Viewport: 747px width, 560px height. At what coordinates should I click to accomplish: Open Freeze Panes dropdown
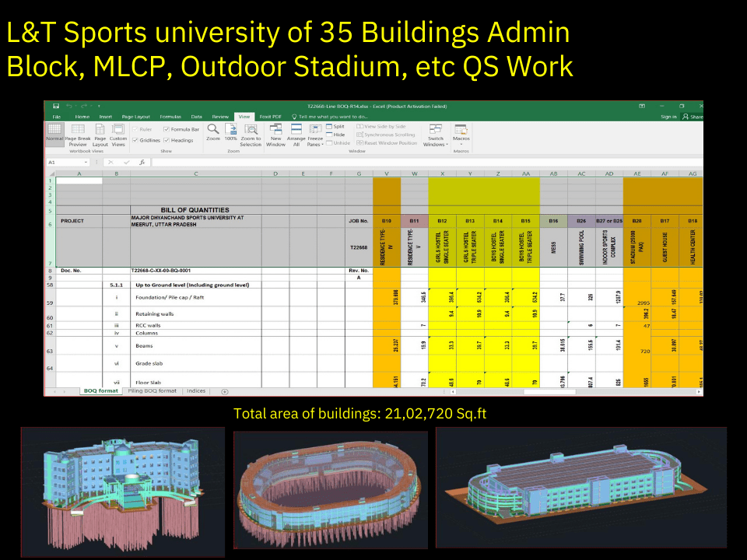tap(315, 135)
